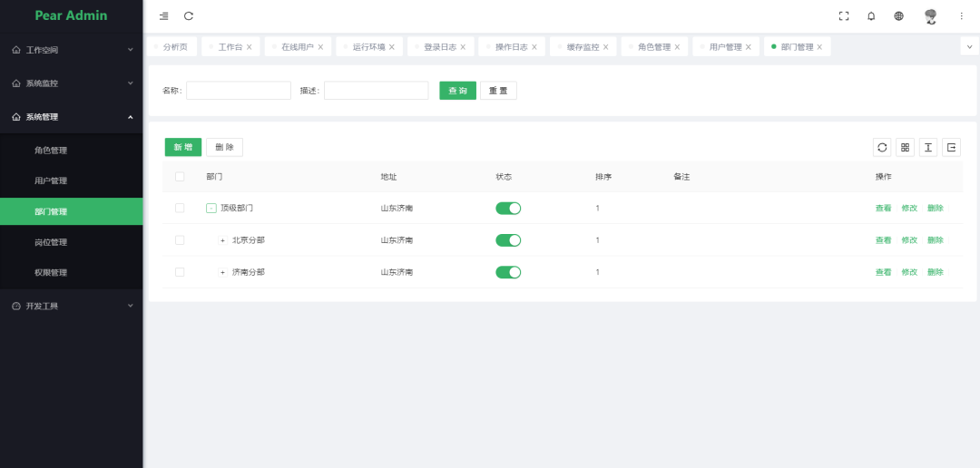Screen dimensions: 980x468
Task: Close the 登录日志 tab
Action: (463, 47)
